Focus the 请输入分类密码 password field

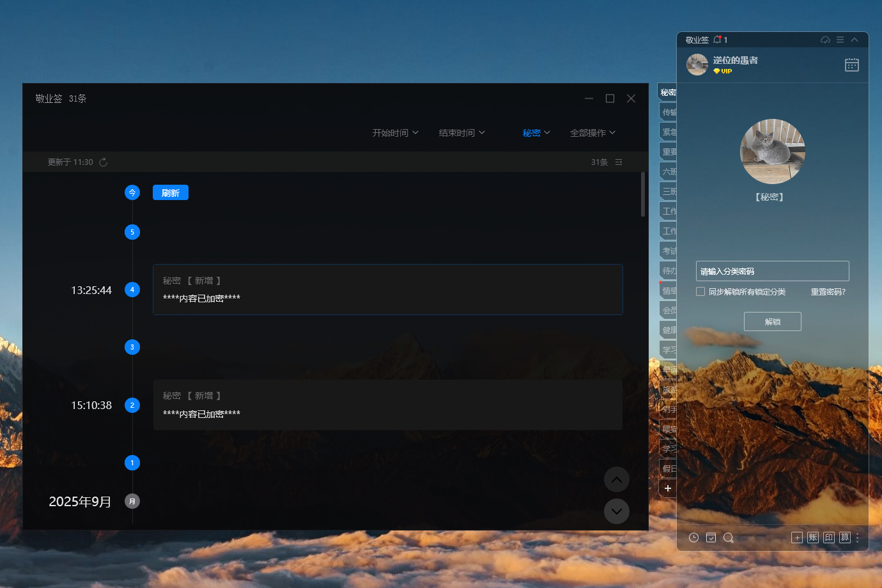773,271
